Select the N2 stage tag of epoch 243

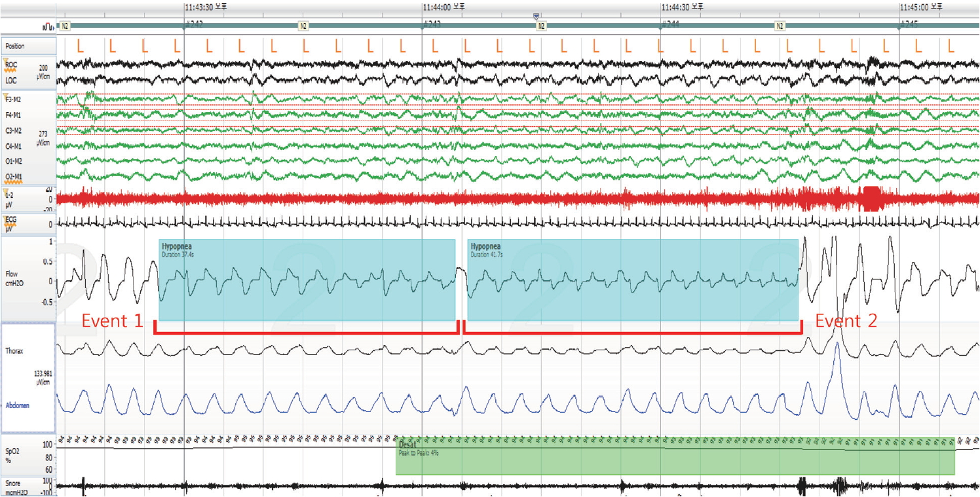coord(540,26)
